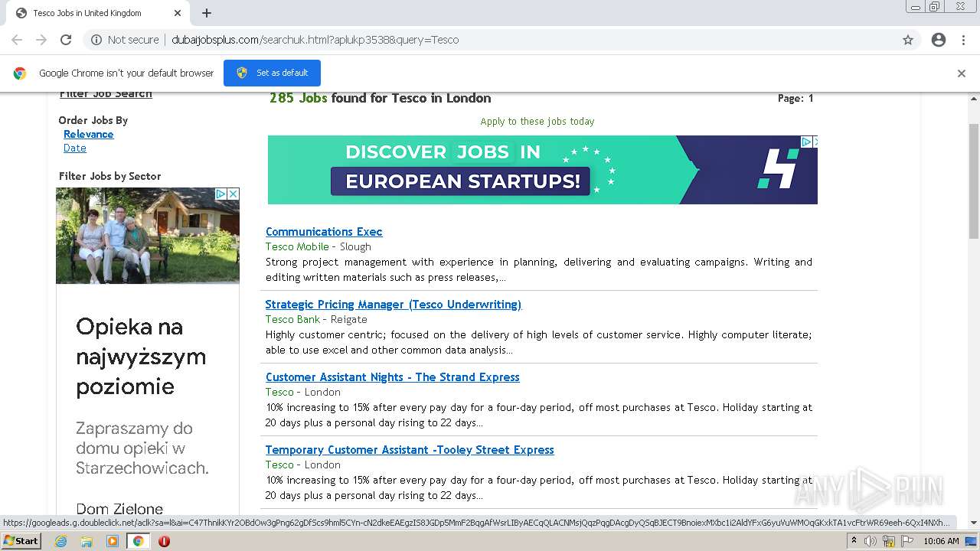Click the taskbar volume speaker icon
Screen dimensions: 980x551
click(x=871, y=541)
